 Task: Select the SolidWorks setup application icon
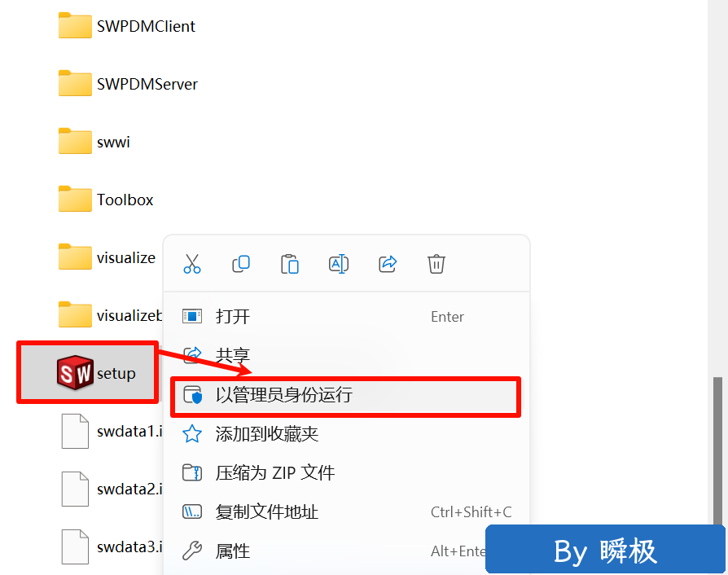pos(75,372)
